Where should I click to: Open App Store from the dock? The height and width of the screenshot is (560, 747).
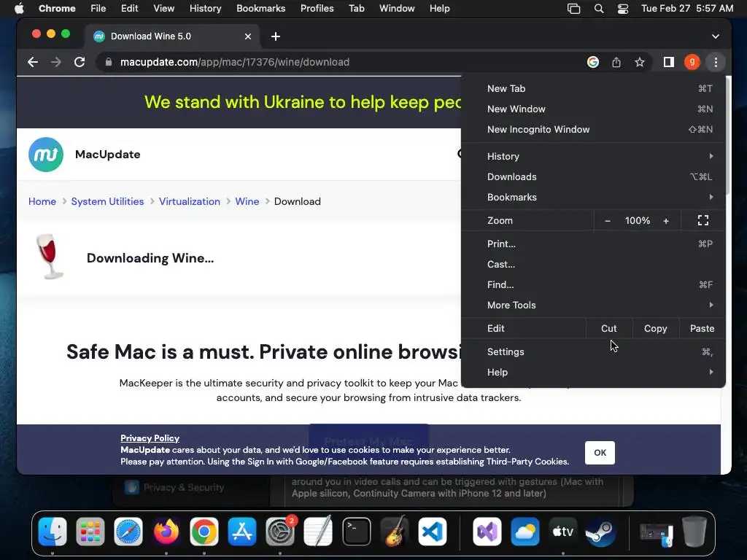[x=242, y=532]
